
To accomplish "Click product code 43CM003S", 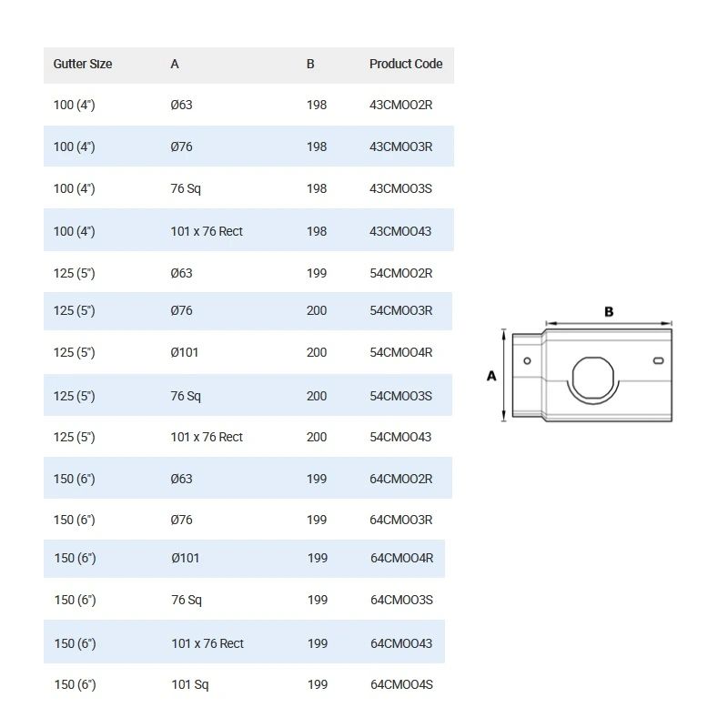I will [x=400, y=188].
